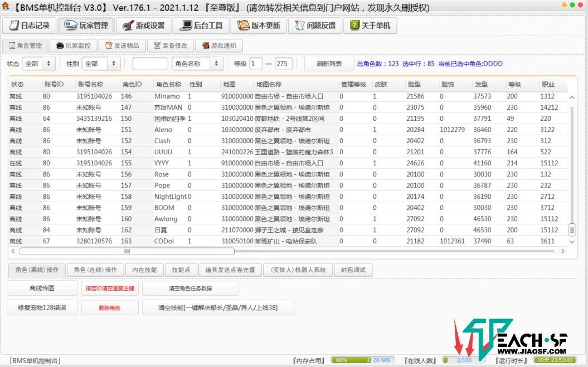The height and width of the screenshot is (367, 588).
Task: Open the 状态 filter dropdown
Action: tap(38, 63)
